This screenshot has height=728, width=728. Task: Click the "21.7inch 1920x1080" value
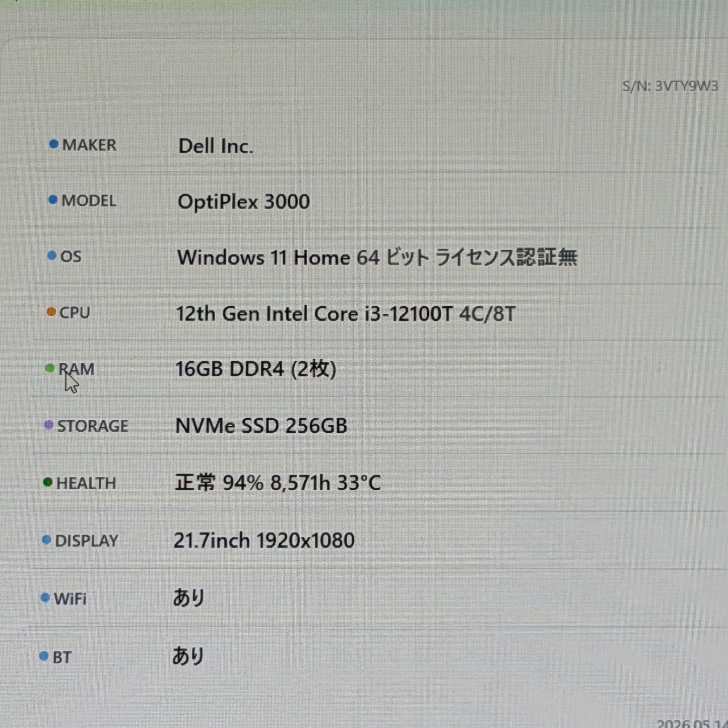pos(264,541)
